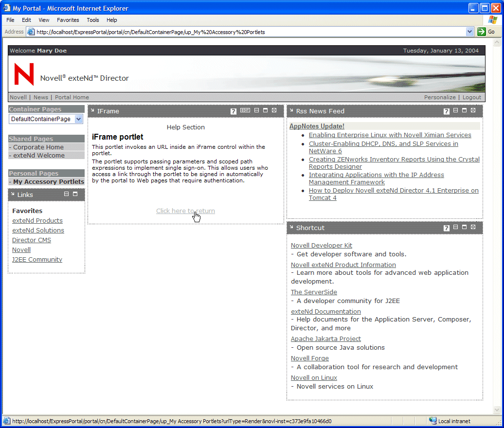
Task: Open Enabling Enterprise Linux with Novell Ximian article
Action: tap(390, 135)
